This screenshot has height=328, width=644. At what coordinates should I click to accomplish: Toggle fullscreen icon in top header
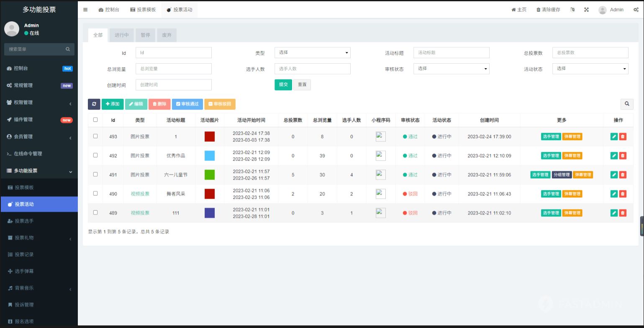coord(586,10)
